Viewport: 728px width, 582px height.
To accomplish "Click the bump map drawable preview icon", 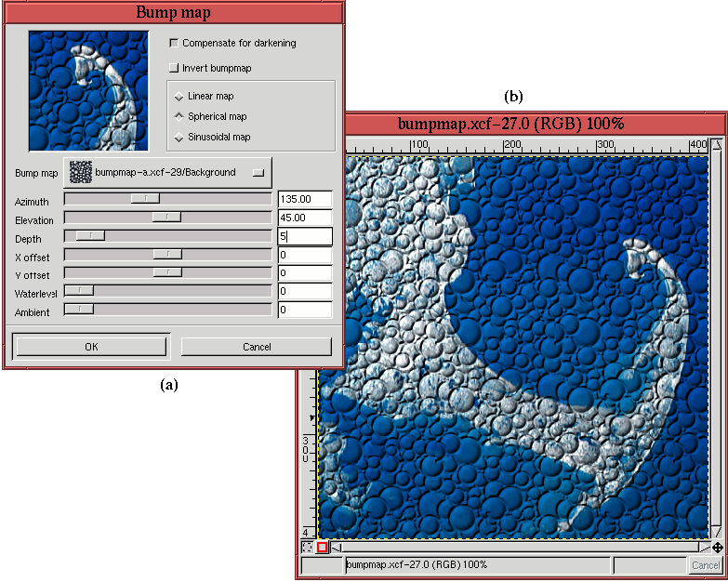I will click(82, 172).
